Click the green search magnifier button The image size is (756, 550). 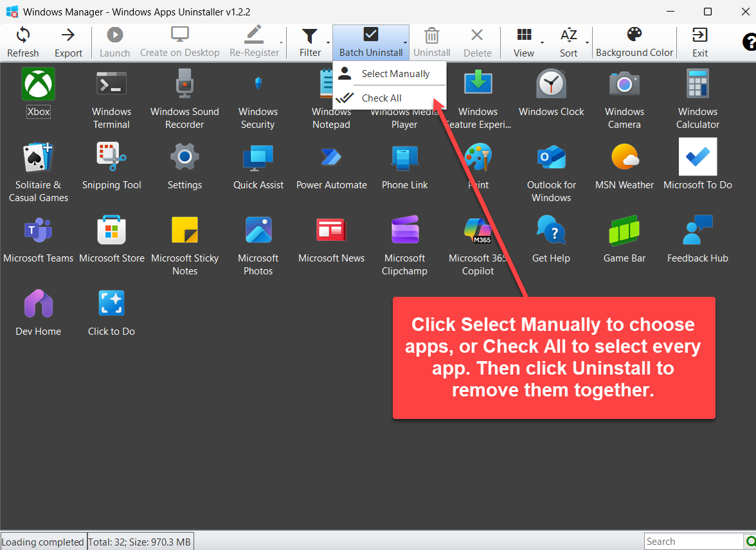click(x=750, y=541)
